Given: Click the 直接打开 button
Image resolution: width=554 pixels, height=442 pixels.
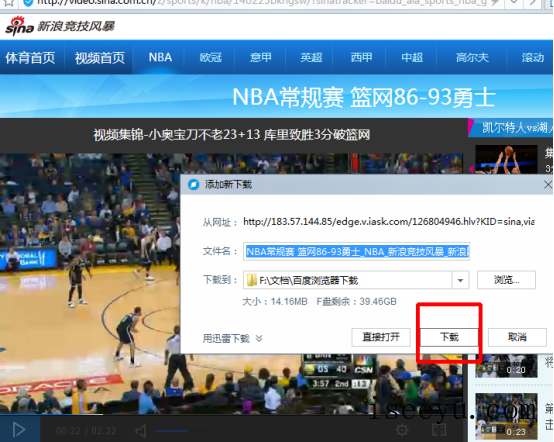Looking at the screenshot, I should 381,337.
